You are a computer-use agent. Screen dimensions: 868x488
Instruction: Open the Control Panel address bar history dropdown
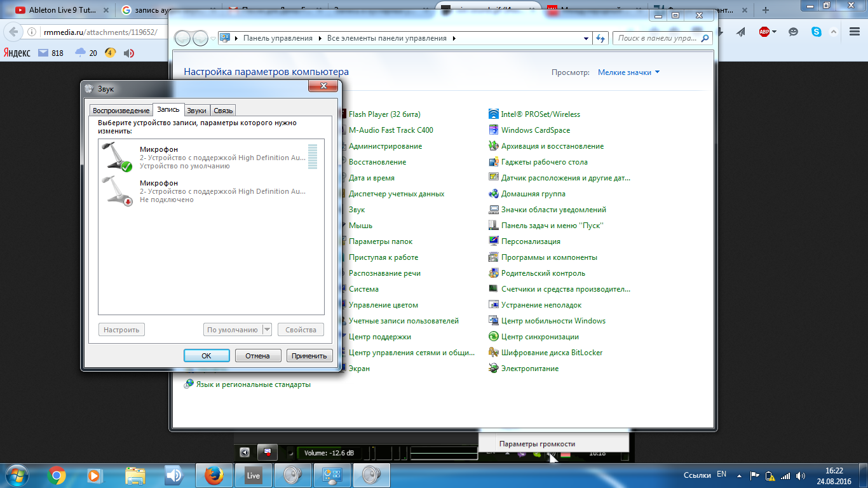click(587, 38)
